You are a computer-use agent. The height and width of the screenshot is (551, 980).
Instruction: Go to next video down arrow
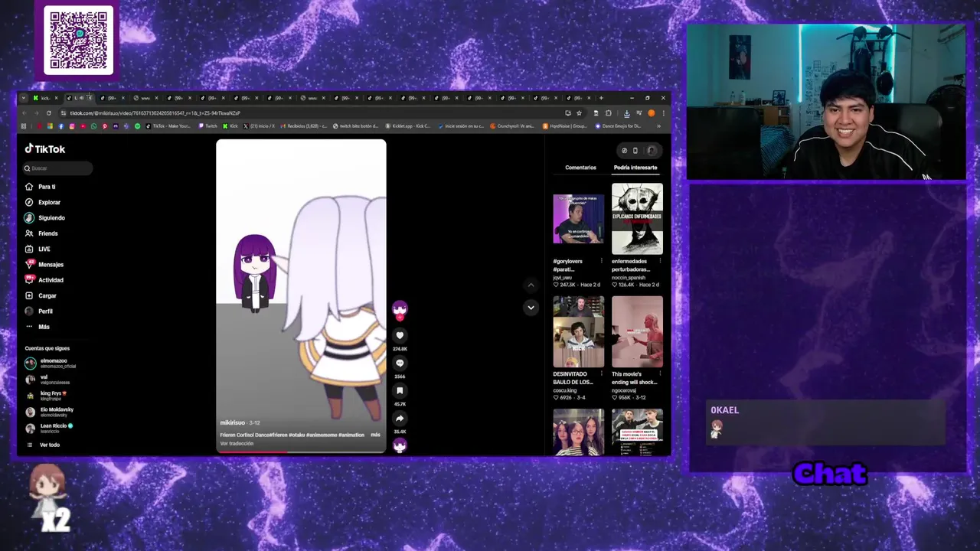click(x=531, y=308)
